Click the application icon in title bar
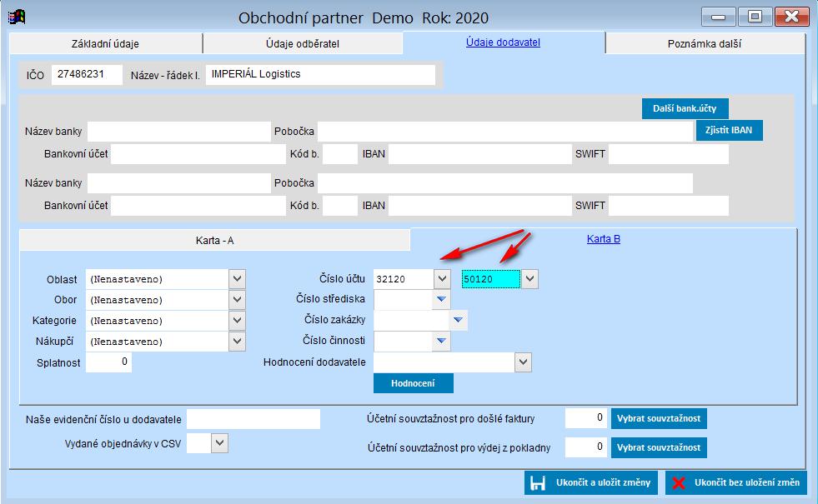 pyautogui.click(x=17, y=17)
